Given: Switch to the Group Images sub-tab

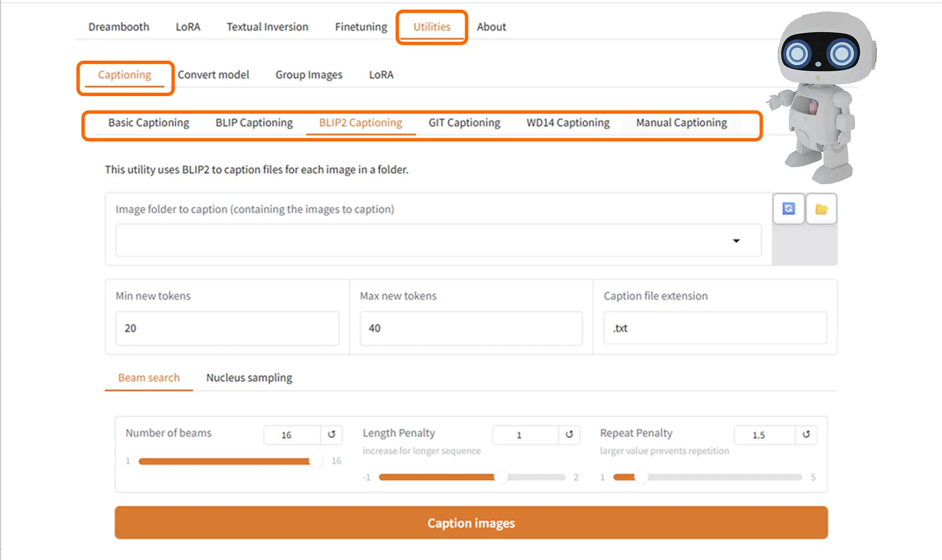Looking at the screenshot, I should click(309, 75).
